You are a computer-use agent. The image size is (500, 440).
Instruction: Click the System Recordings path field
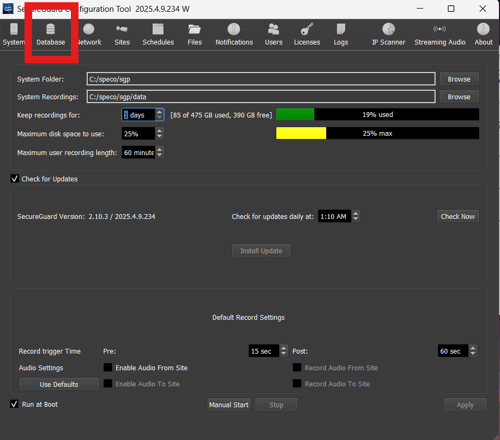(261, 97)
